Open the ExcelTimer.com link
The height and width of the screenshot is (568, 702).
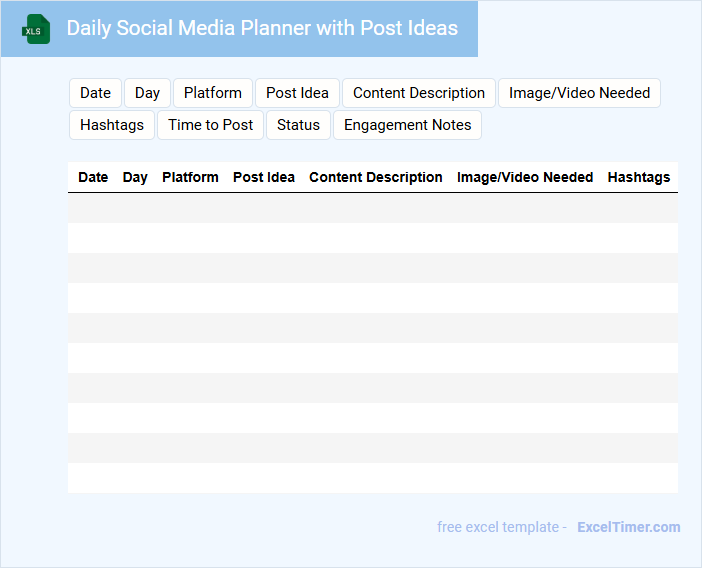(x=628, y=527)
